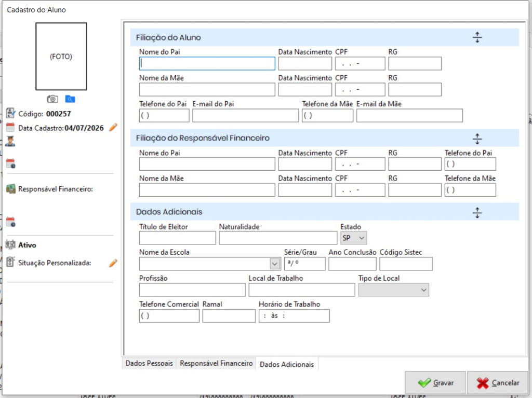Save the record with Gravar

point(435,383)
